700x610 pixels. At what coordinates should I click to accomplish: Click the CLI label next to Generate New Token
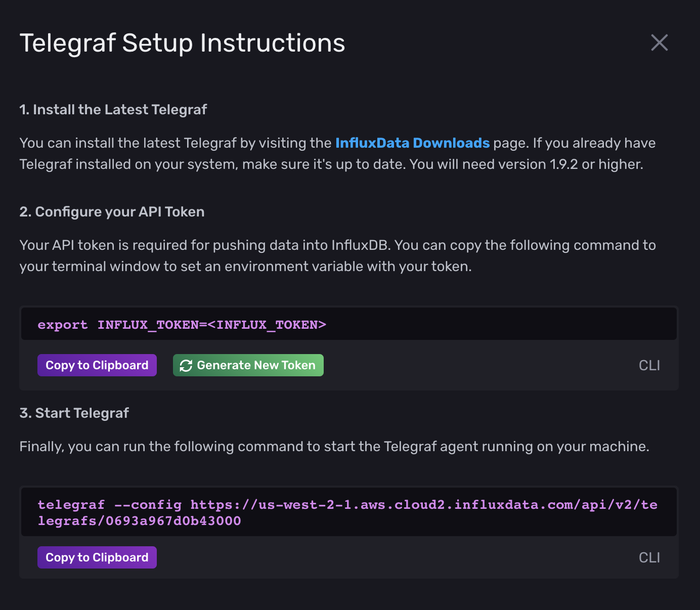pyautogui.click(x=649, y=365)
